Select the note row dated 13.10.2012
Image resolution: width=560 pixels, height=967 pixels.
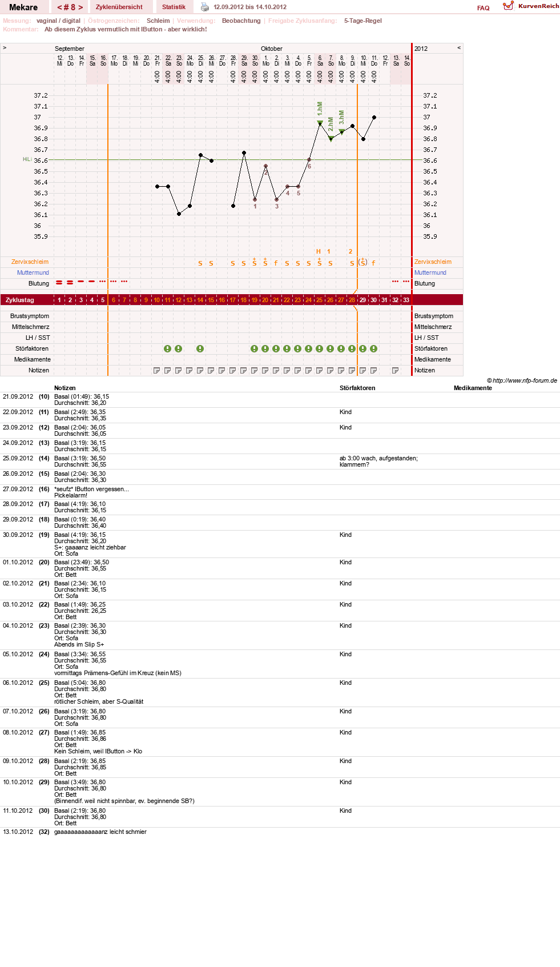coord(280,832)
